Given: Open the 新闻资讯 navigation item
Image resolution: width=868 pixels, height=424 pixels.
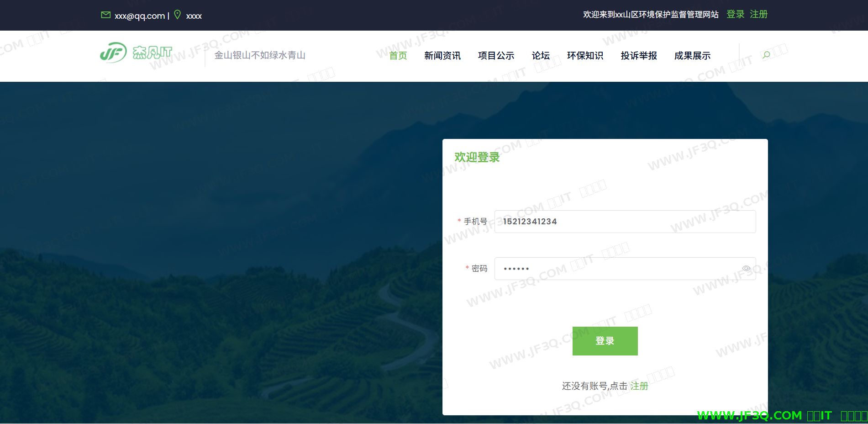Looking at the screenshot, I should [x=442, y=56].
